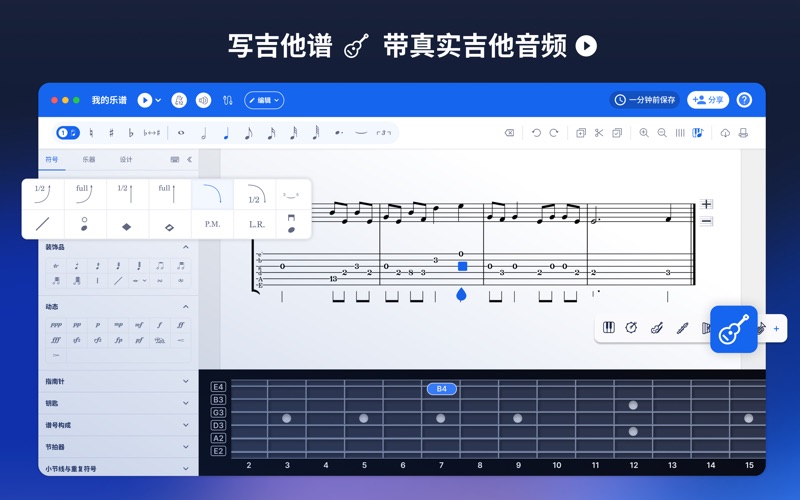The width and height of the screenshot is (800, 500).
Task: Apply the natural accidental
Action: coord(91,133)
